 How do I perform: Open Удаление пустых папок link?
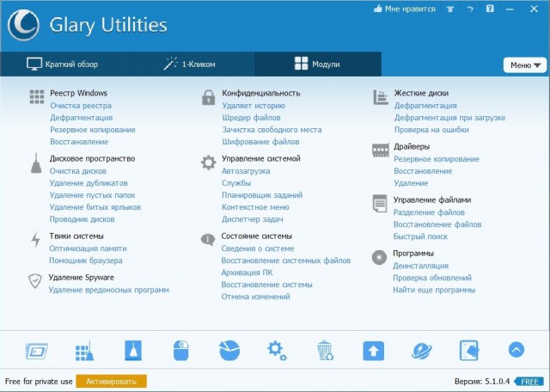coord(92,195)
